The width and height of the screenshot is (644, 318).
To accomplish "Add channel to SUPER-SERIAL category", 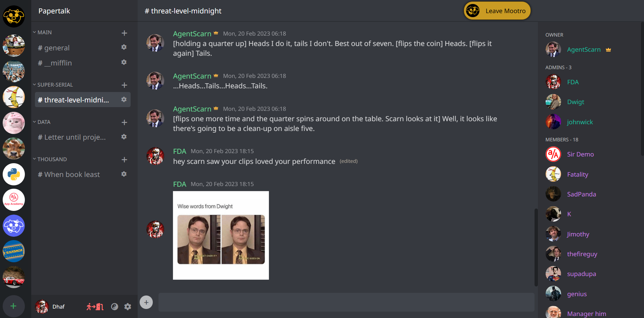I will coord(124,85).
